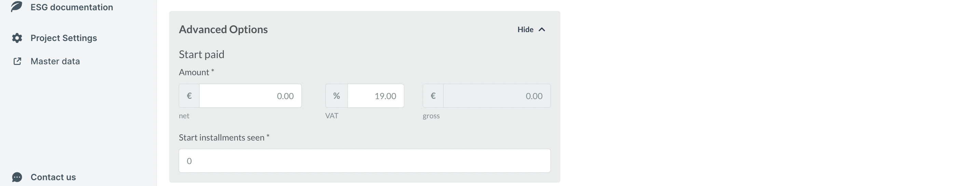Open the Contact us link
The width and height of the screenshot is (980, 186).
53,177
